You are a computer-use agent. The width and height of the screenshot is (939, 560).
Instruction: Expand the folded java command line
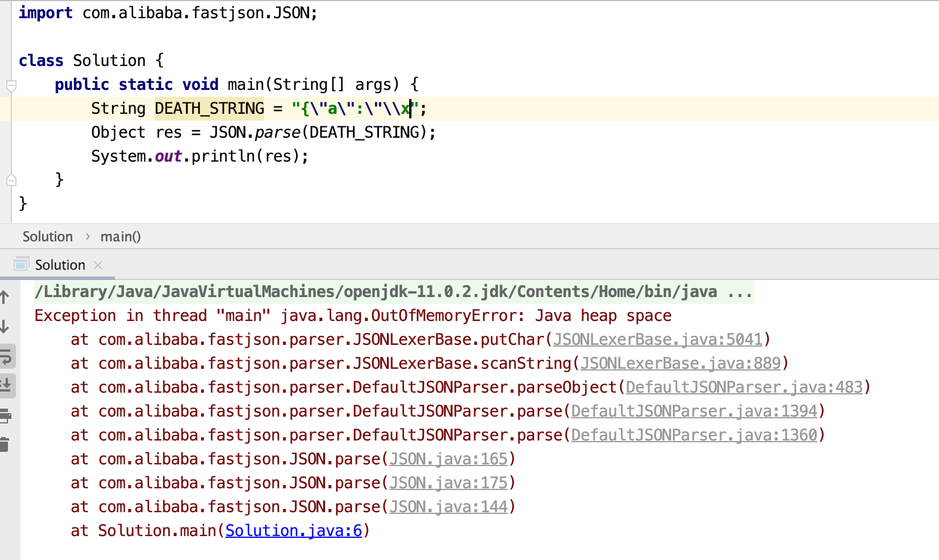tap(740, 293)
